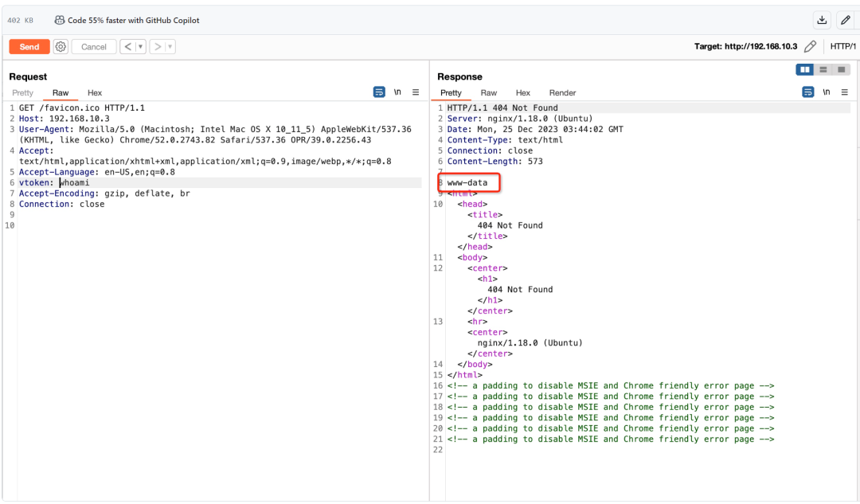Select the Raw tab in Request pane
This screenshot has height=504, width=860.
(61, 92)
